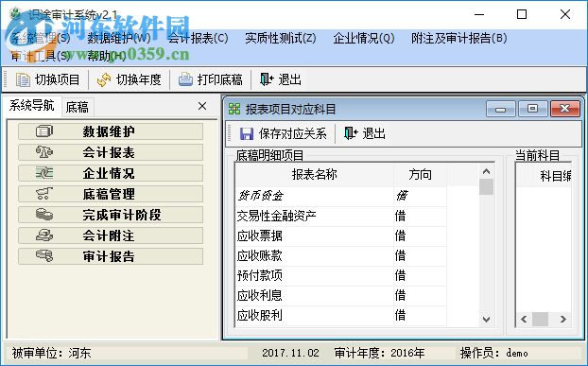Viewport: 588px width, 366px height.
Task: Click the 打印底稿 toolbar button
Action: [211, 79]
